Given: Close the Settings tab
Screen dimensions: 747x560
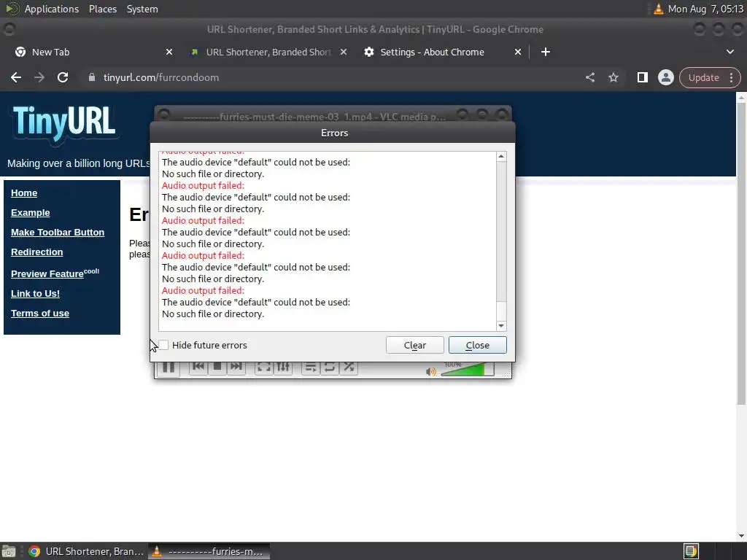Looking at the screenshot, I should pos(518,52).
